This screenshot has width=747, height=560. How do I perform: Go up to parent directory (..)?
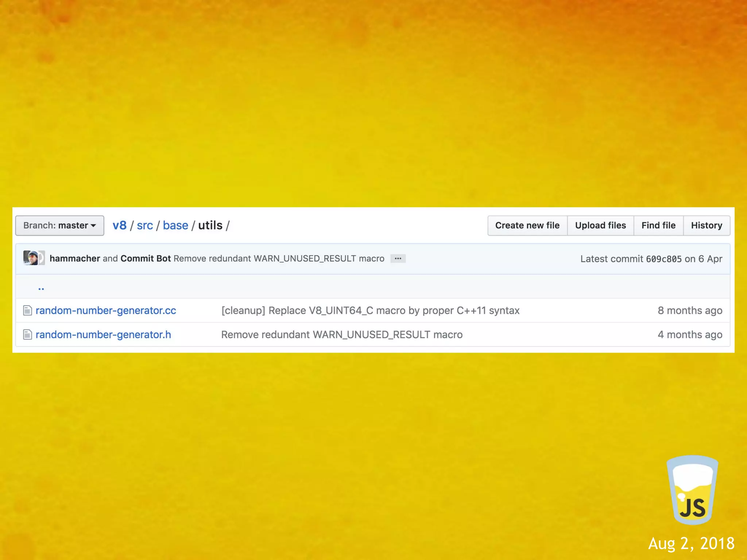click(41, 288)
